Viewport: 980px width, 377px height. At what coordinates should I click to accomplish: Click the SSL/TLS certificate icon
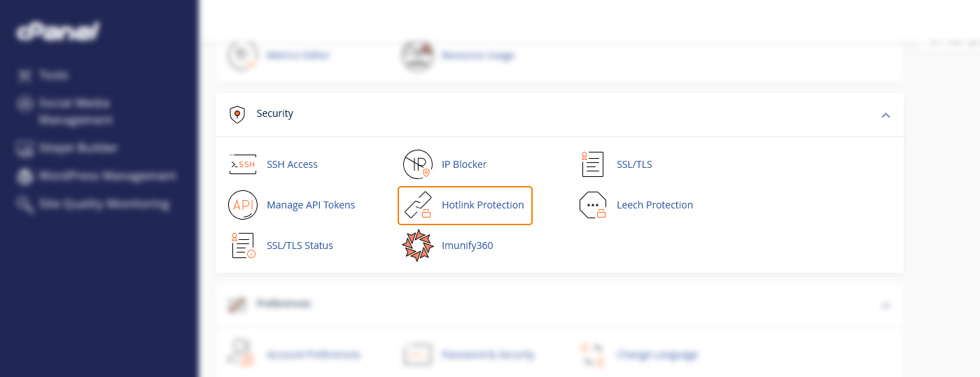point(592,164)
